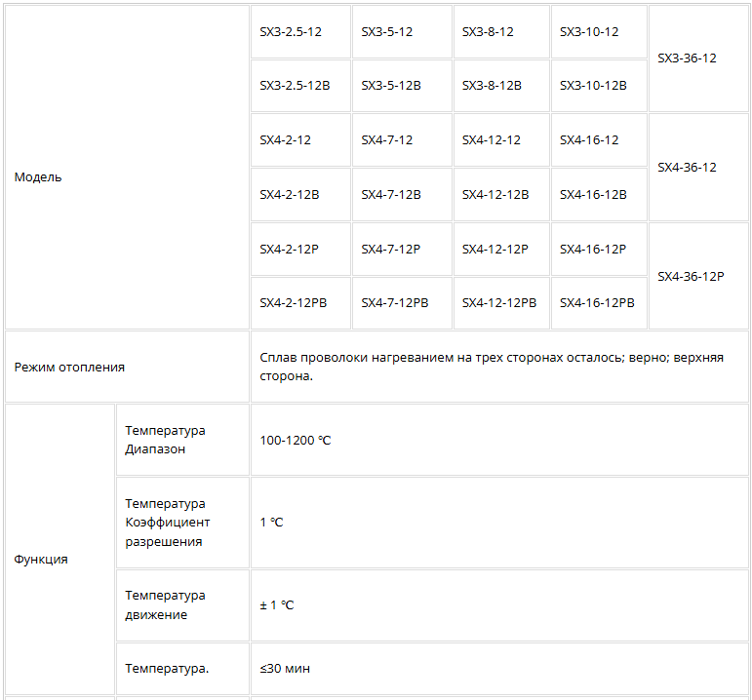
Task: Click the SX3-36-12 model cell
Action: (x=698, y=58)
